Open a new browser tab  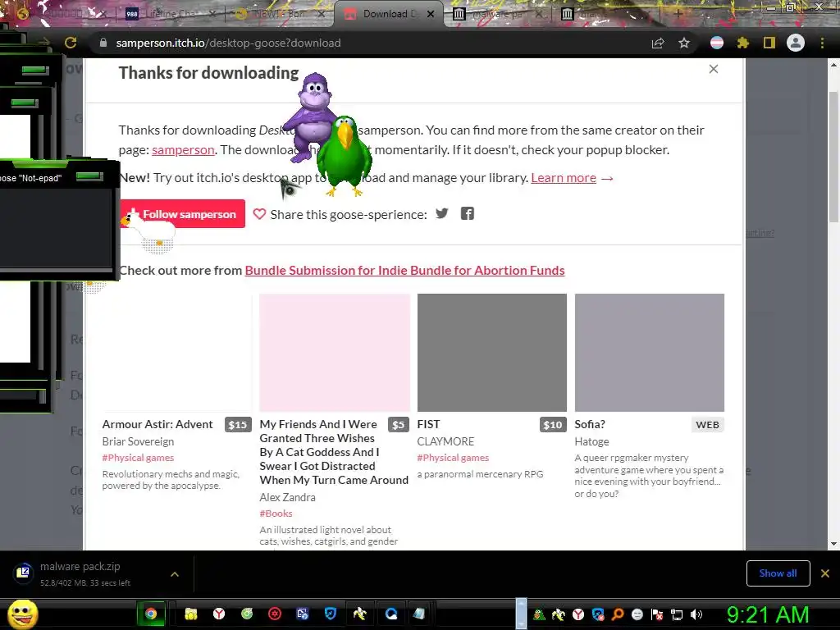click(x=678, y=14)
